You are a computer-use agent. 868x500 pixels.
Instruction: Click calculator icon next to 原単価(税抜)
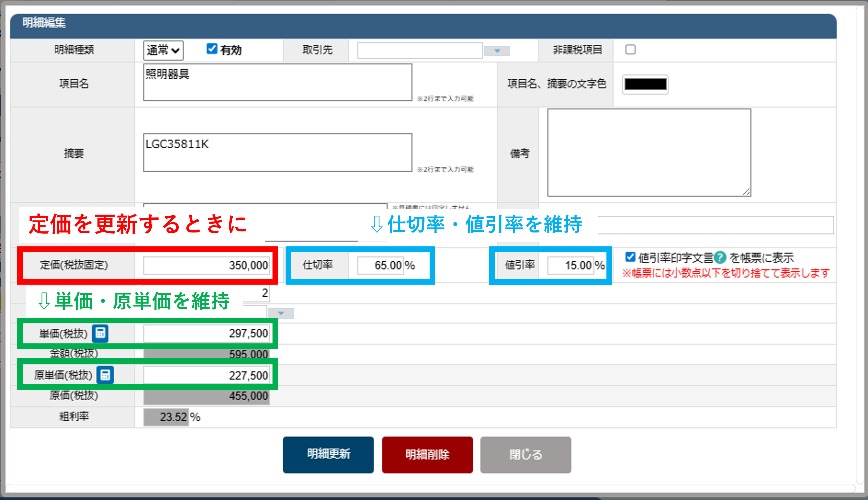click(105, 375)
